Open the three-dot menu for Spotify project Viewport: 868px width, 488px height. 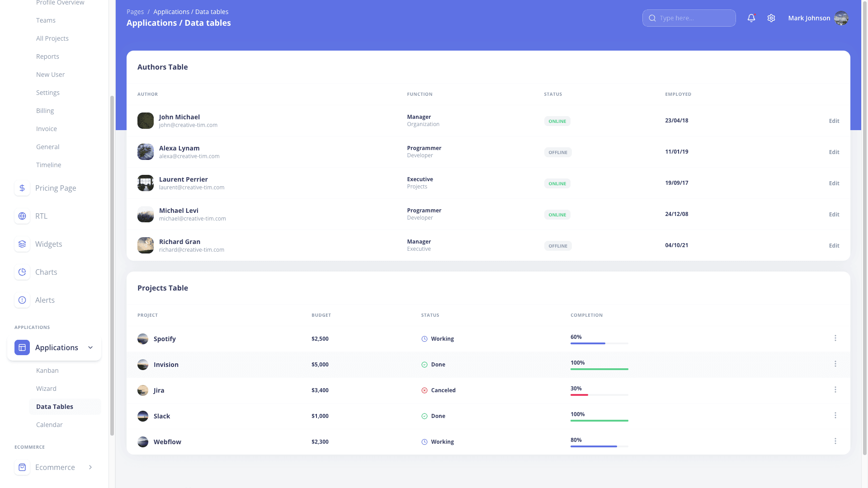point(835,338)
